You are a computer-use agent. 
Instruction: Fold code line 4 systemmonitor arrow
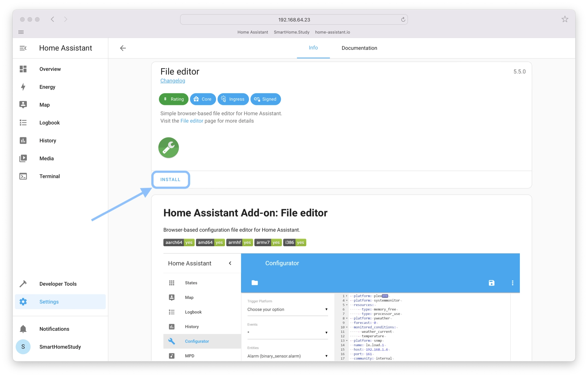pyautogui.click(x=347, y=300)
